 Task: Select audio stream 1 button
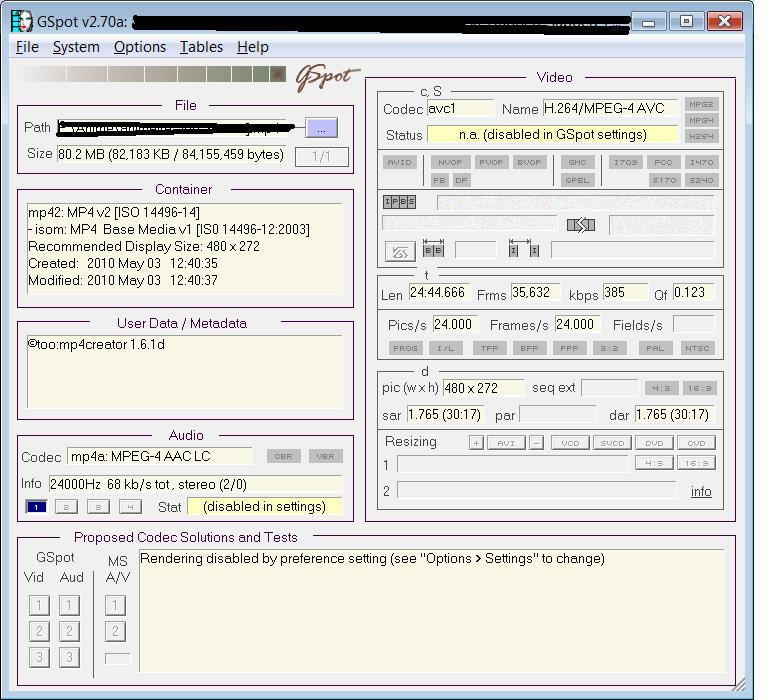point(36,507)
